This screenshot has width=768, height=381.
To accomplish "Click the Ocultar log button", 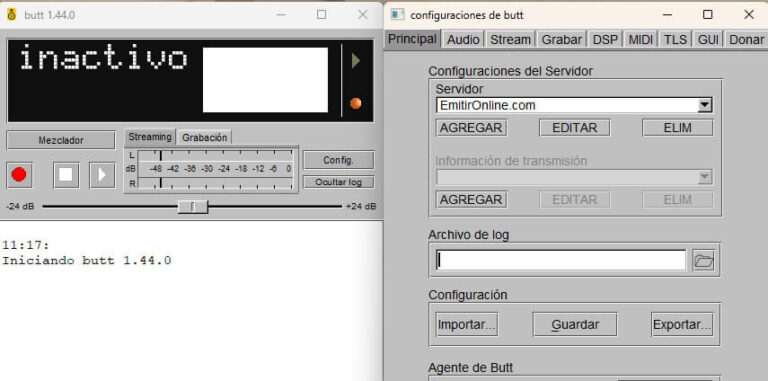I will tap(338, 182).
